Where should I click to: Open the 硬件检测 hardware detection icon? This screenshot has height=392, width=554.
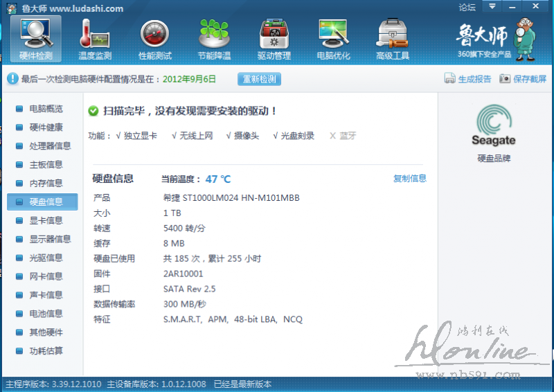point(35,38)
